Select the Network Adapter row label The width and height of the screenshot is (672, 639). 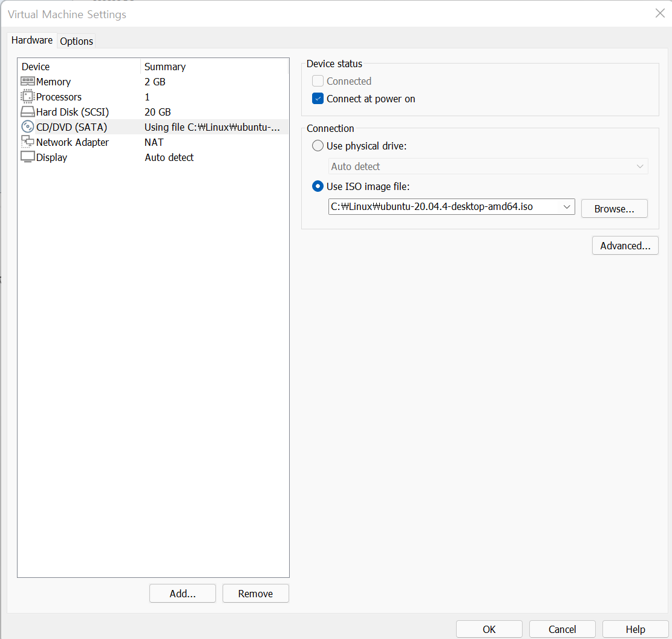[x=73, y=142]
